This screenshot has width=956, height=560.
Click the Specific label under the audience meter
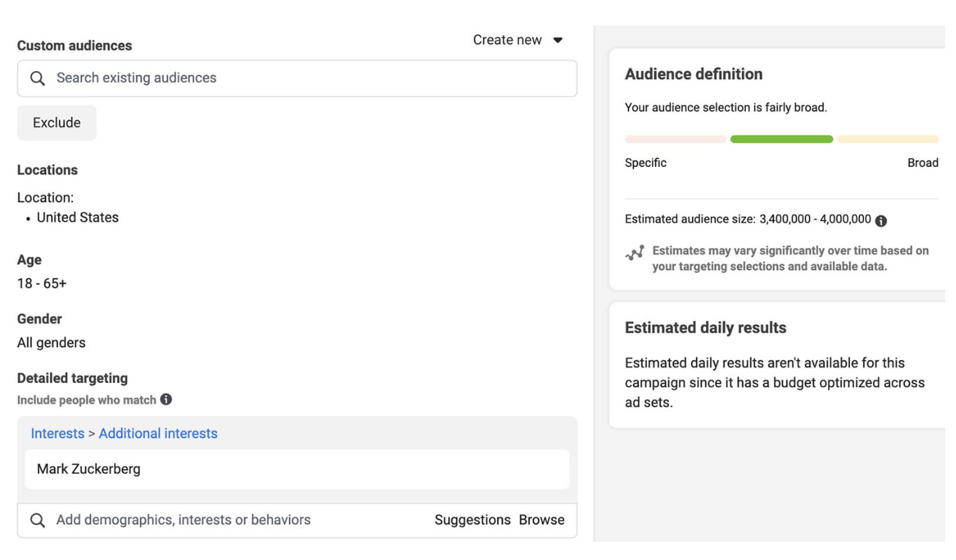coord(645,163)
